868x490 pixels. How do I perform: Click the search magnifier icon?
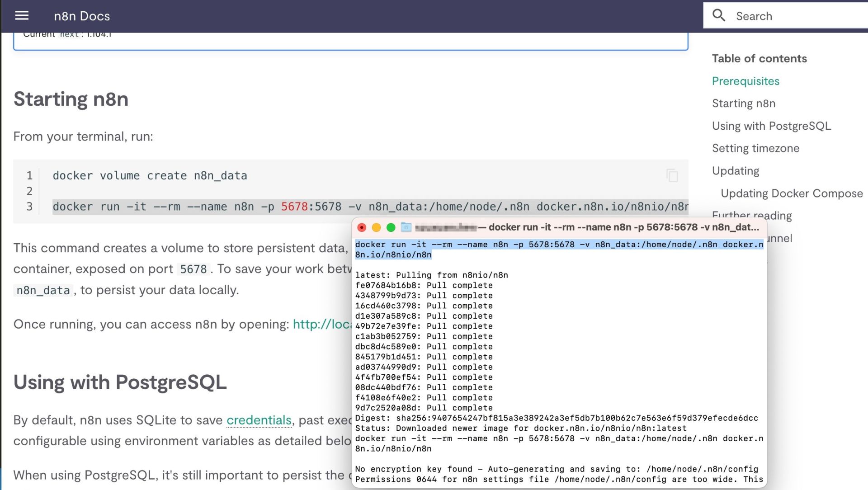(719, 15)
